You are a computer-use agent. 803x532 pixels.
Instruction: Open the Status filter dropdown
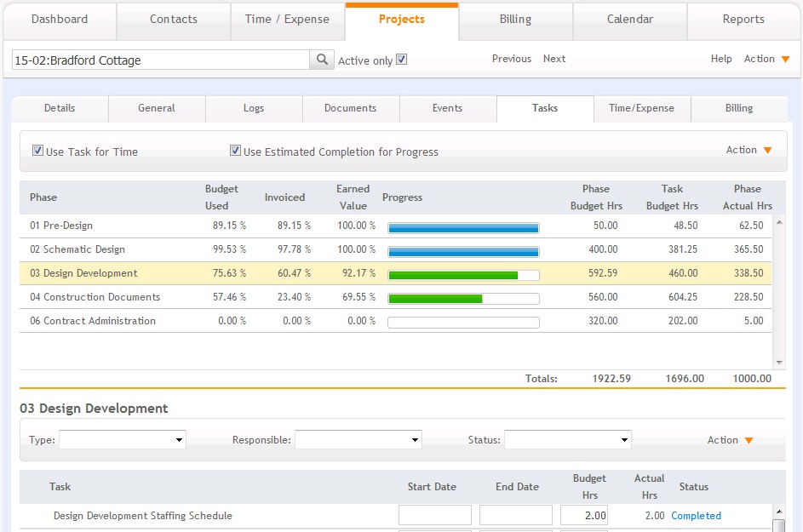click(568, 440)
